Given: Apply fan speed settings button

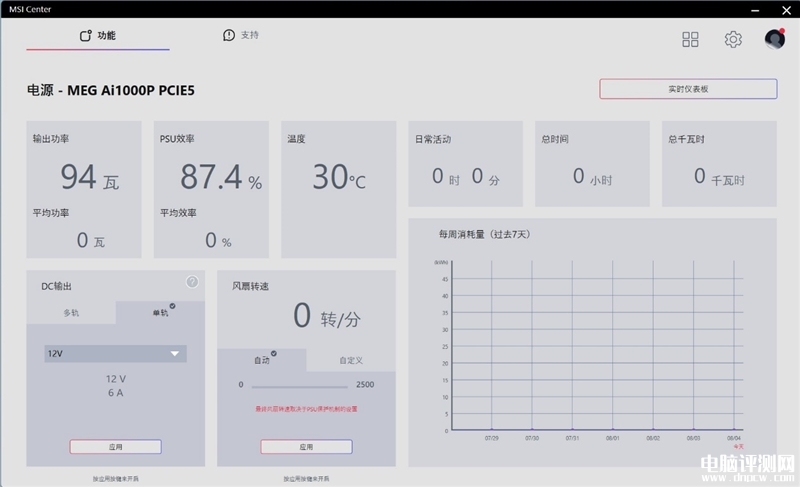Looking at the screenshot, I should [306, 447].
